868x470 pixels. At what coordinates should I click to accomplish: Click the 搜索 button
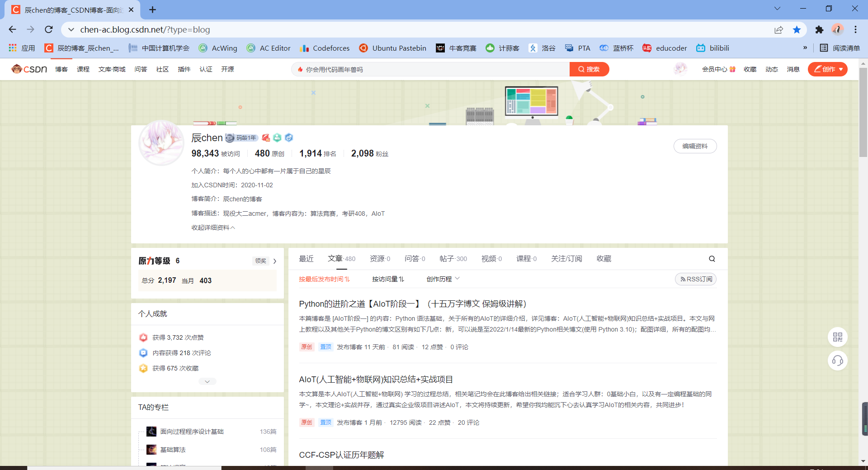pyautogui.click(x=589, y=69)
